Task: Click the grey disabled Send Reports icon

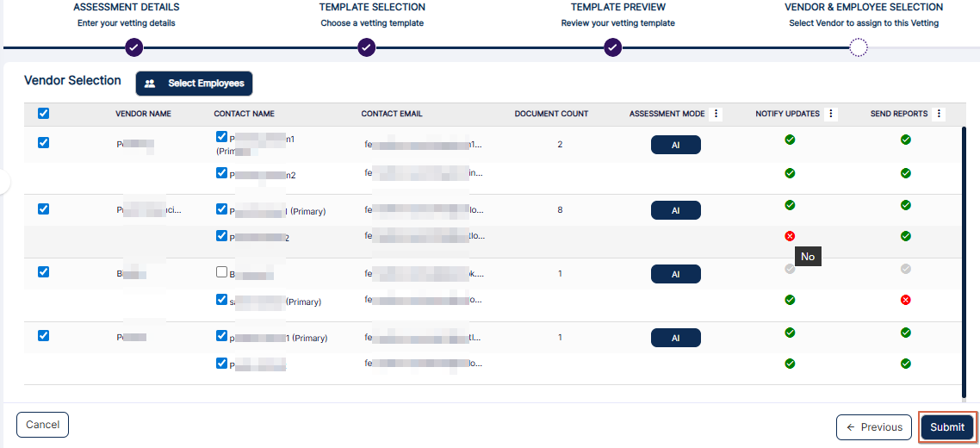Action: click(x=905, y=269)
